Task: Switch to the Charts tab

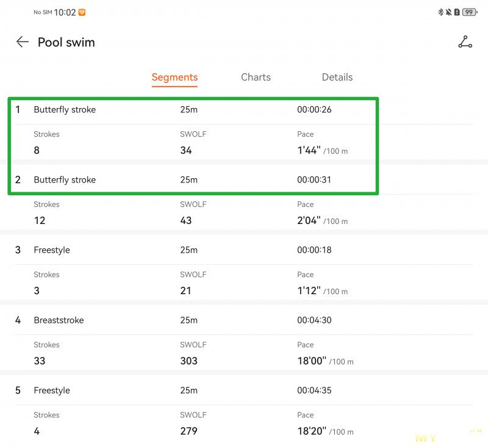Action: (256, 78)
